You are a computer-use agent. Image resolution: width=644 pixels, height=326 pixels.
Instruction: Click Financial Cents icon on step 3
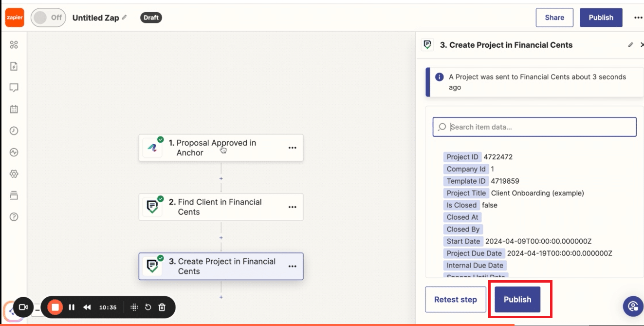click(x=152, y=266)
